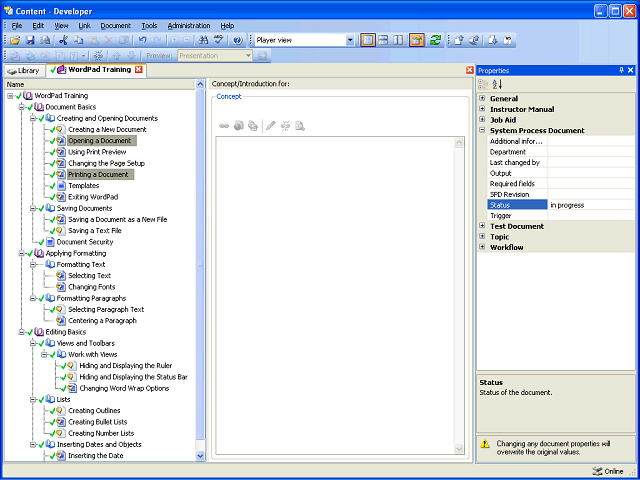Click the Undo arrow icon
640x480 pixels.
pos(142,40)
